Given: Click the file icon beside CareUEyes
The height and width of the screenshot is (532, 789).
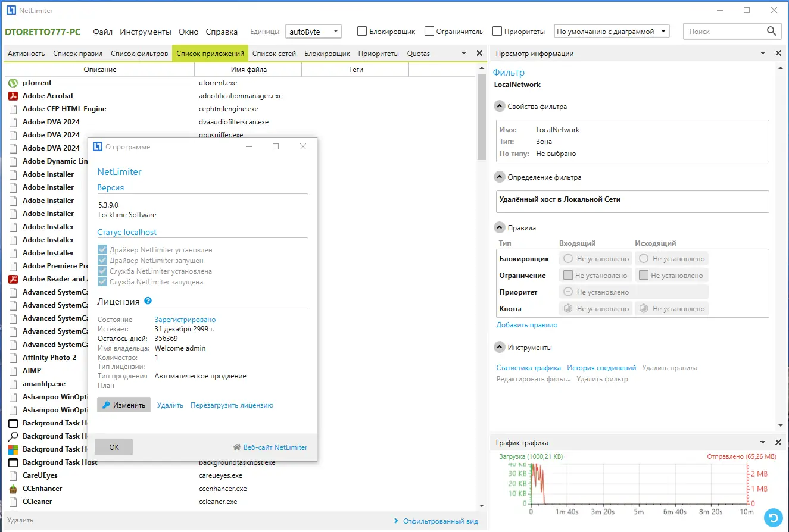Looking at the screenshot, I should (x=13, y=475).
